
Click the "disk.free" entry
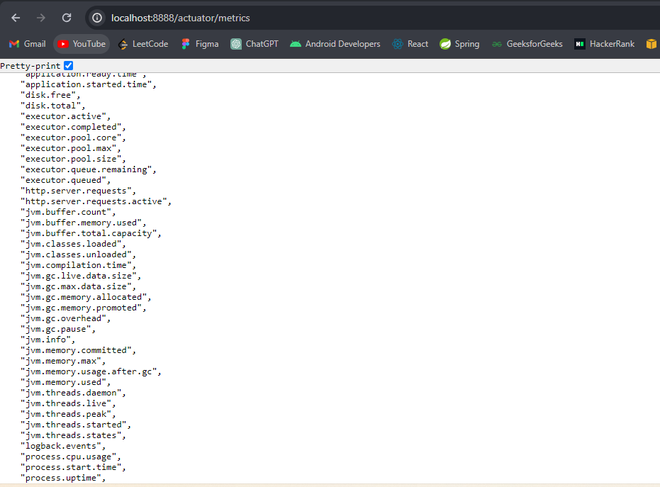pos(51,95)
